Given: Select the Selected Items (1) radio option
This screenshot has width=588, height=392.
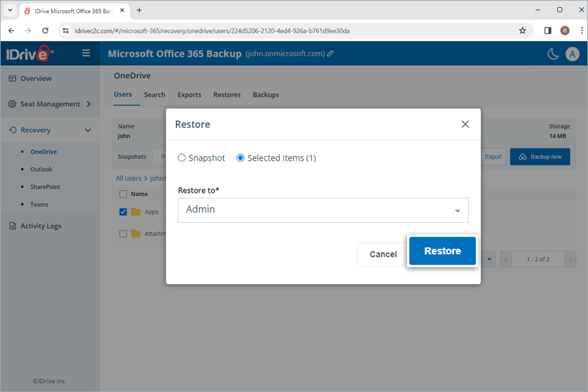Looking at the screenshot, I should (x=240, y=158).
